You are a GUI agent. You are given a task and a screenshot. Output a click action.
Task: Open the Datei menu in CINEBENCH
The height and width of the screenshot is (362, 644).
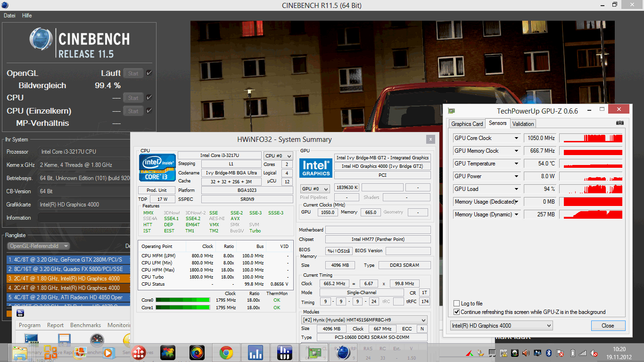tap(9, 16)
